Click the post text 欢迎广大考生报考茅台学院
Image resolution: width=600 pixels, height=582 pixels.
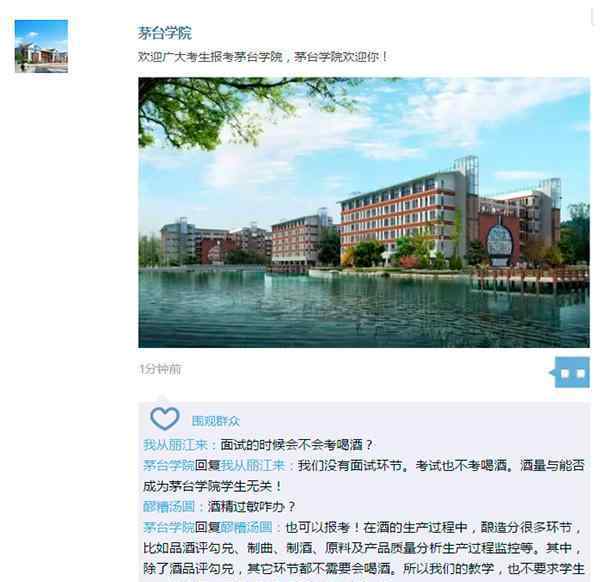(x=210, y=57)
